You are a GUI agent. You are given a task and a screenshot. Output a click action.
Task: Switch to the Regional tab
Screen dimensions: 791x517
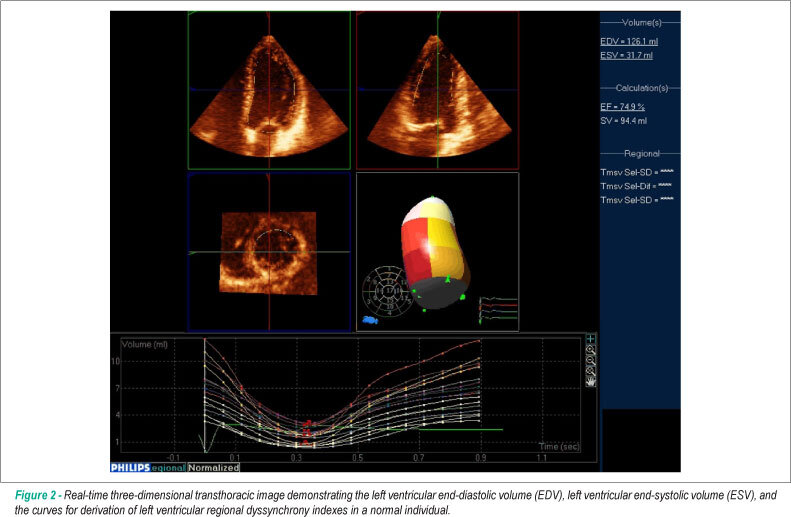pos(168,468)
